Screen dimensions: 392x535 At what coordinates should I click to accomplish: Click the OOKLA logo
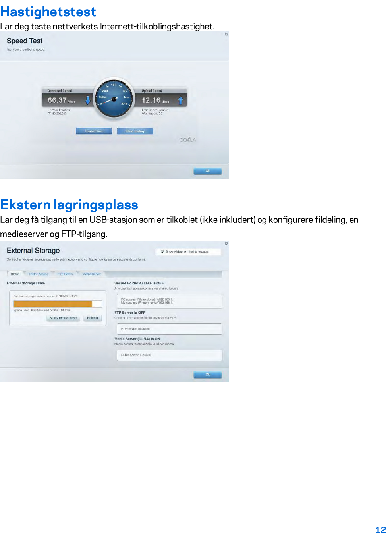click(x=187, y=140)
